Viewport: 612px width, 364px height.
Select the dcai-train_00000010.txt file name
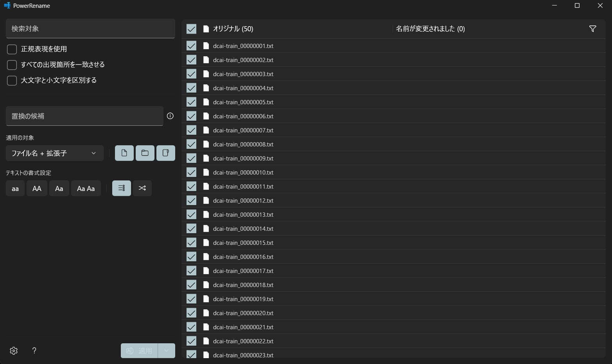coord(243,172)
